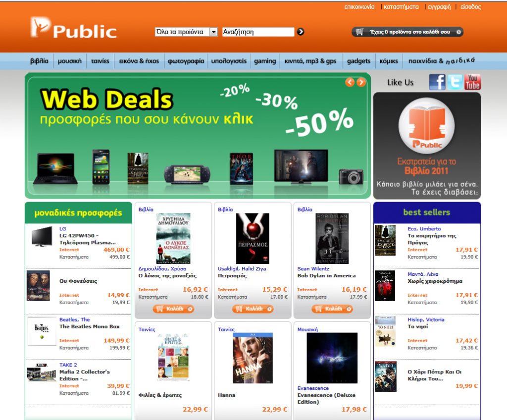
Task: Click the Public logo in the header
Action: (74, 28)
